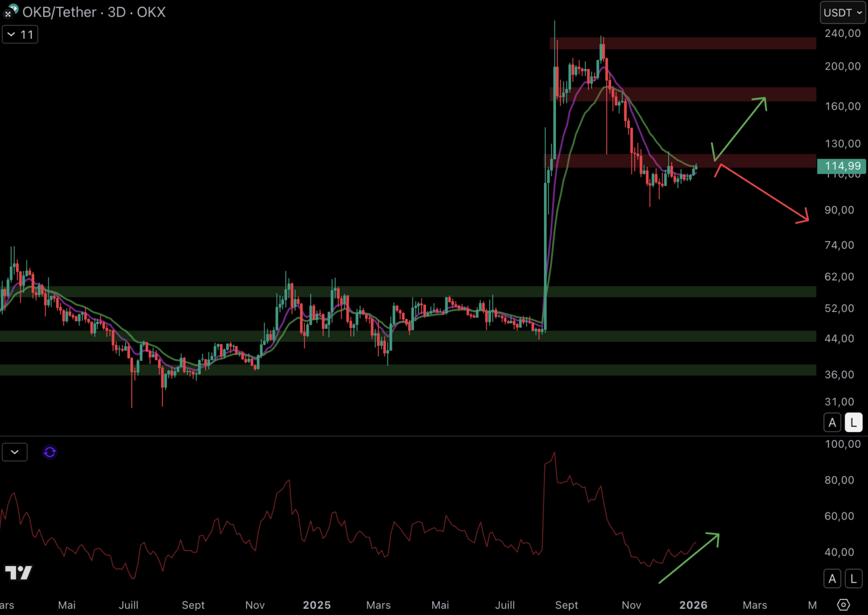Toggle auto scale A on price chart
Screen dimensions: 868x615
click(832, 423)
